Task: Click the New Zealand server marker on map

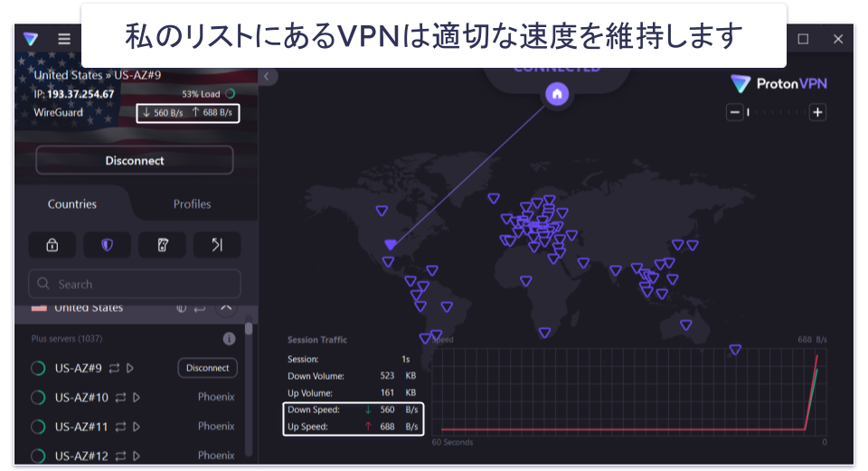Action: coord(735,349)
